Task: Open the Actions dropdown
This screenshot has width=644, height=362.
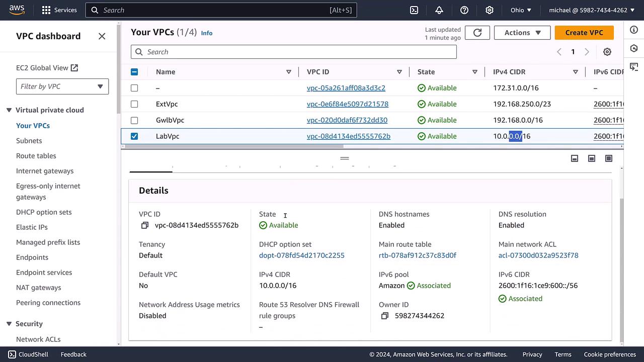Action: coord(522,33)
